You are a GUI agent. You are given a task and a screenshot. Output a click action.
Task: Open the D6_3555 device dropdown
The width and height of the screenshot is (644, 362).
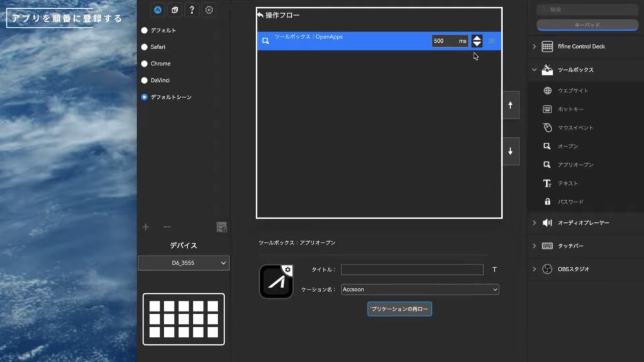tap(184, 263)
